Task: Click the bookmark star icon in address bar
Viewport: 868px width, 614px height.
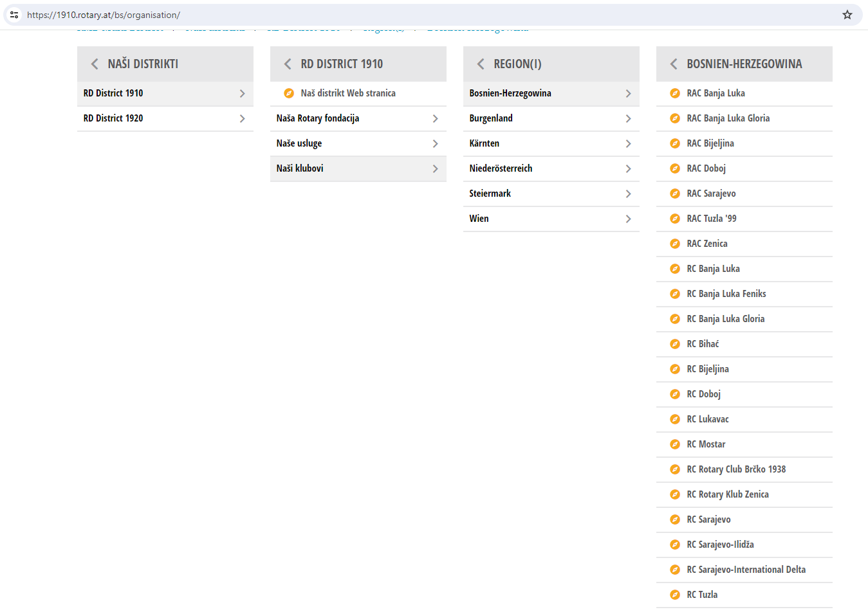Action: click(x=847, y=15)
